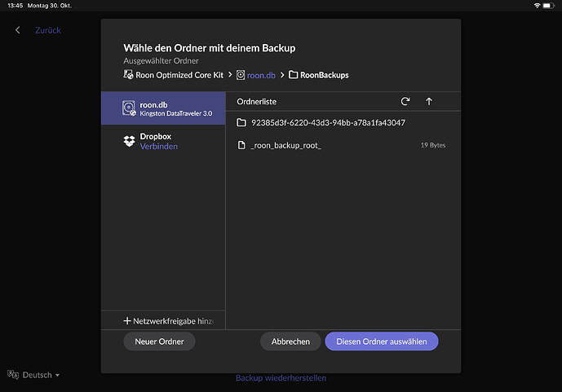This screenshot has height=392, width=562.
Task: Confirm with Diesen Ordner auswählen
Action: pos(381,341)
